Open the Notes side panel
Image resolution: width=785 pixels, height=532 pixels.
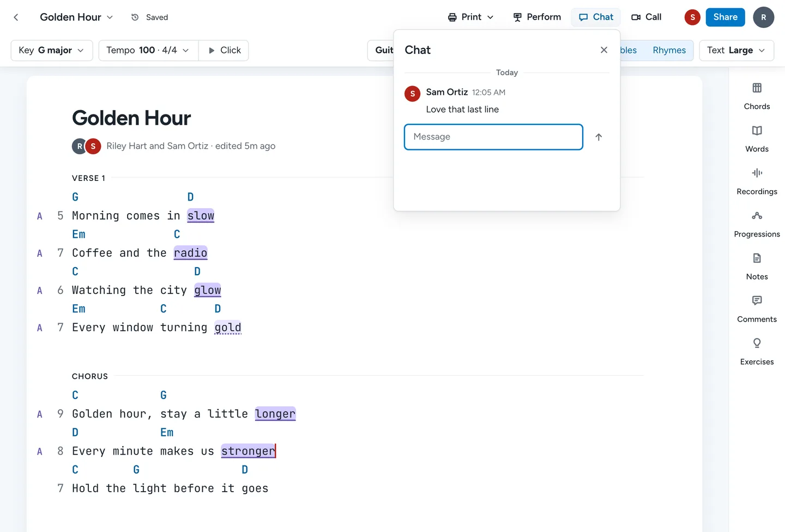pyautogui.click(x=757, y=266)
